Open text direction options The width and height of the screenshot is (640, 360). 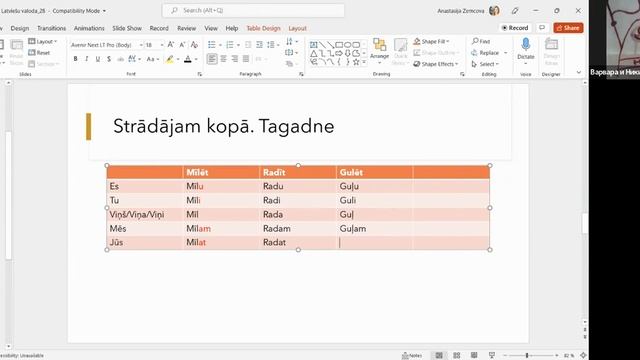[x=291, y=42]
